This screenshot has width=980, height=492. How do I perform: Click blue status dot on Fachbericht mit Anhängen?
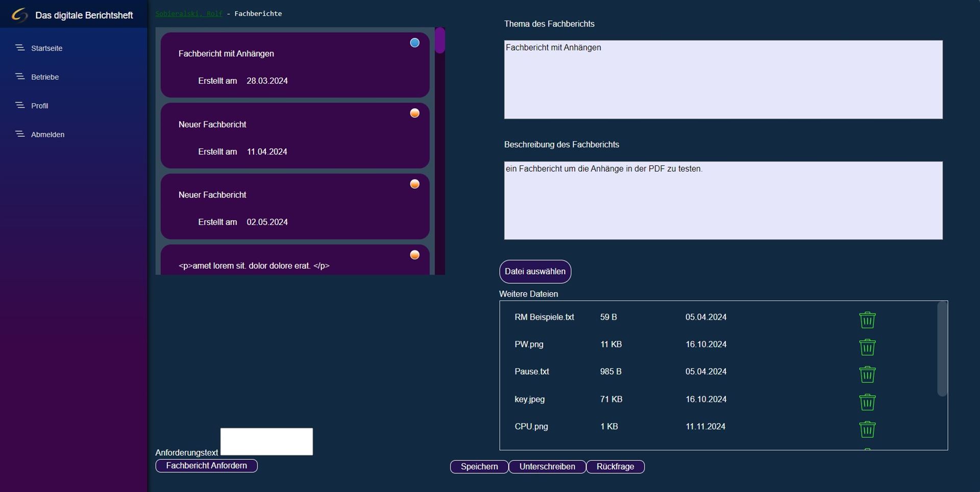pyautogui.click(x=415, y=43)
